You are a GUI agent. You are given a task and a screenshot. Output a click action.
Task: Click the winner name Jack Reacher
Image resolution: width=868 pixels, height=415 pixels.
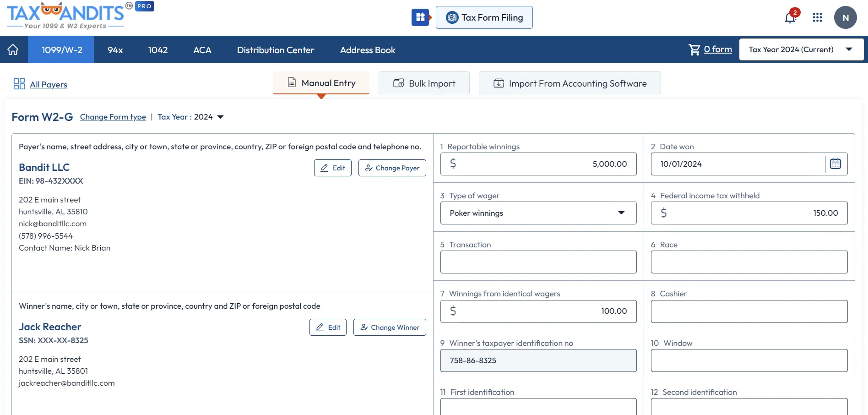50,327
